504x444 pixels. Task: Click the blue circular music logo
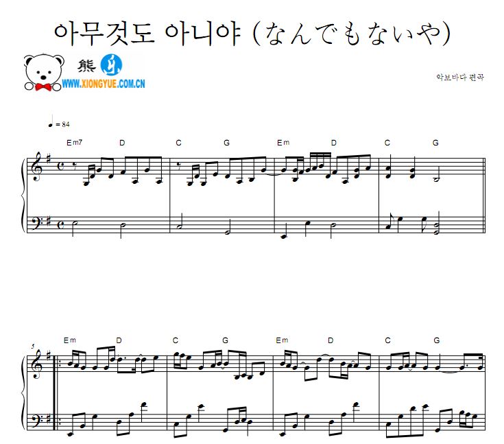point(112,65)
